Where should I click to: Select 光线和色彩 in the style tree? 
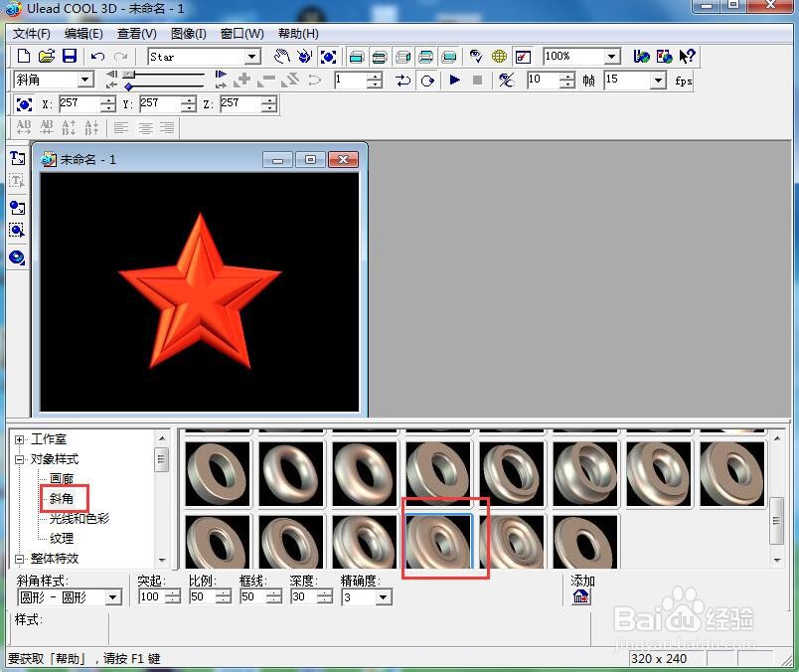coord(79,519)
